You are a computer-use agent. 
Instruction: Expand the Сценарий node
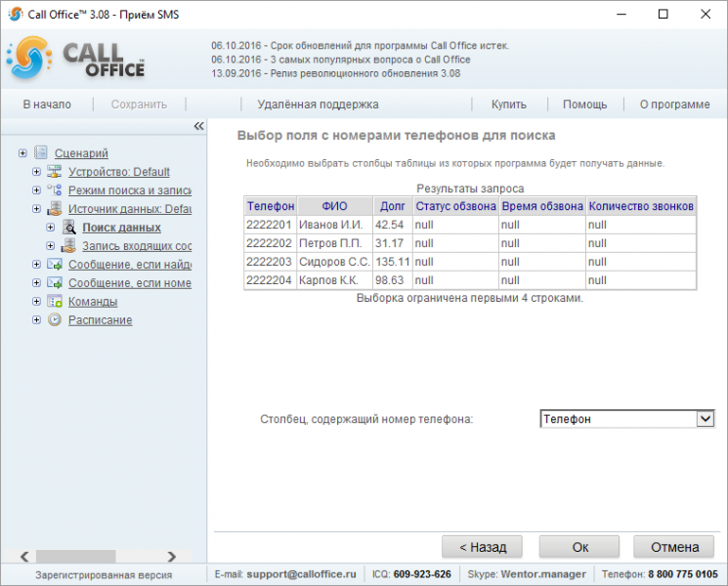tap(22, 153)
